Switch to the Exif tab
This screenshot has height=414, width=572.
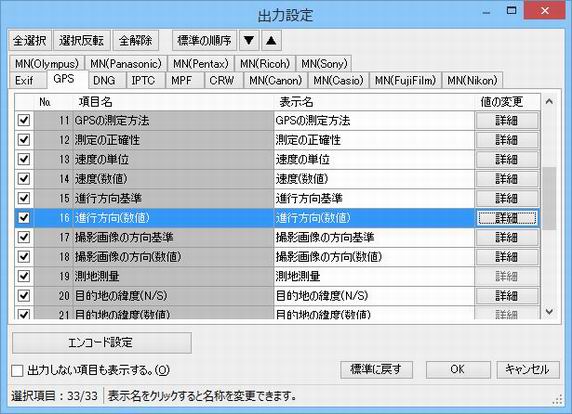click(24, 80)
